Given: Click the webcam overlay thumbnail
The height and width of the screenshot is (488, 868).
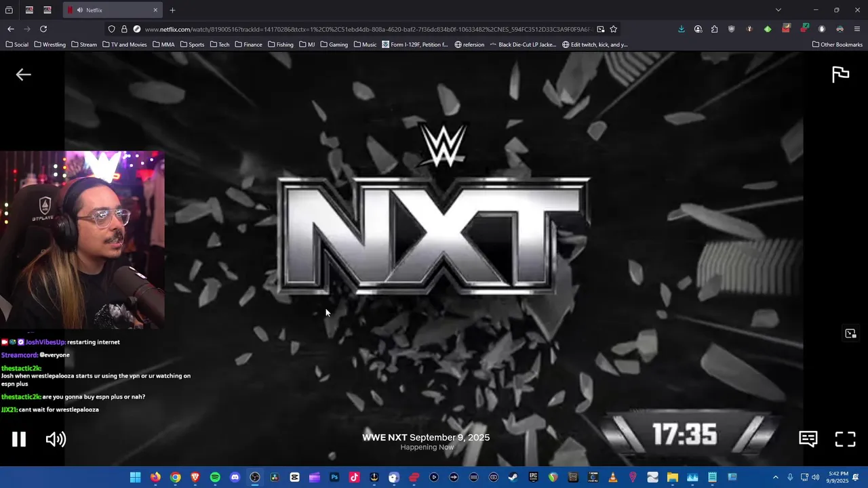Looking at the screenshot, I should [x=82, y=240].
